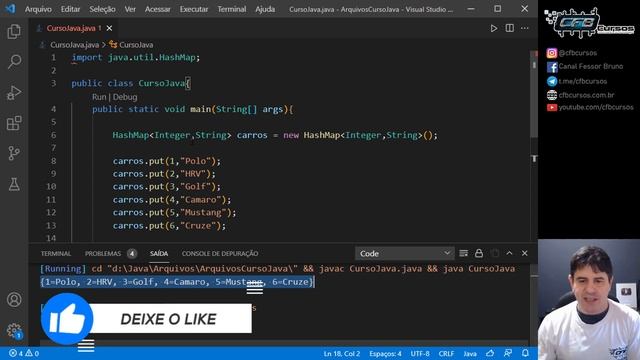The height and width of the screenshot is (360, 640).
Task: Click the Run CodeLens link
Action: tap(99, 97)
